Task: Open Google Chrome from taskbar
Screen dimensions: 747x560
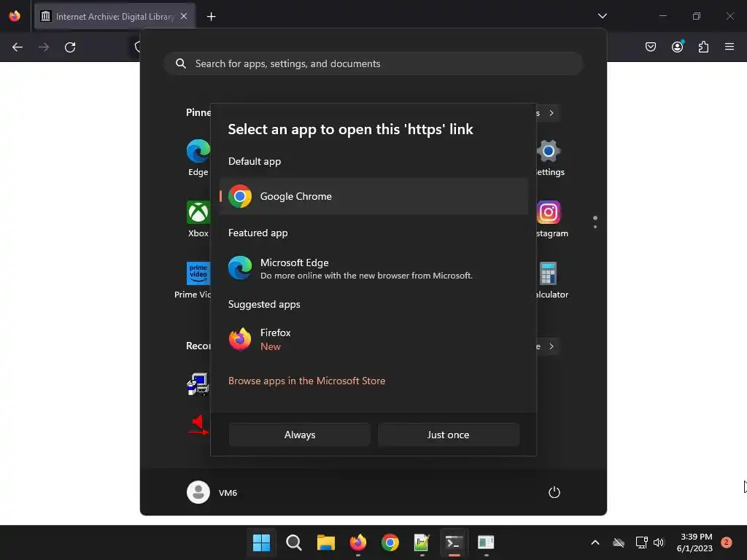Action: tap(390, 542)
